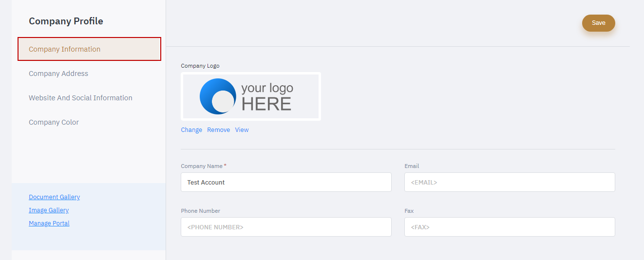Open the Document Gallery link
The height and width of the screenshot is (260, 644).
click(x=54, y=197)
